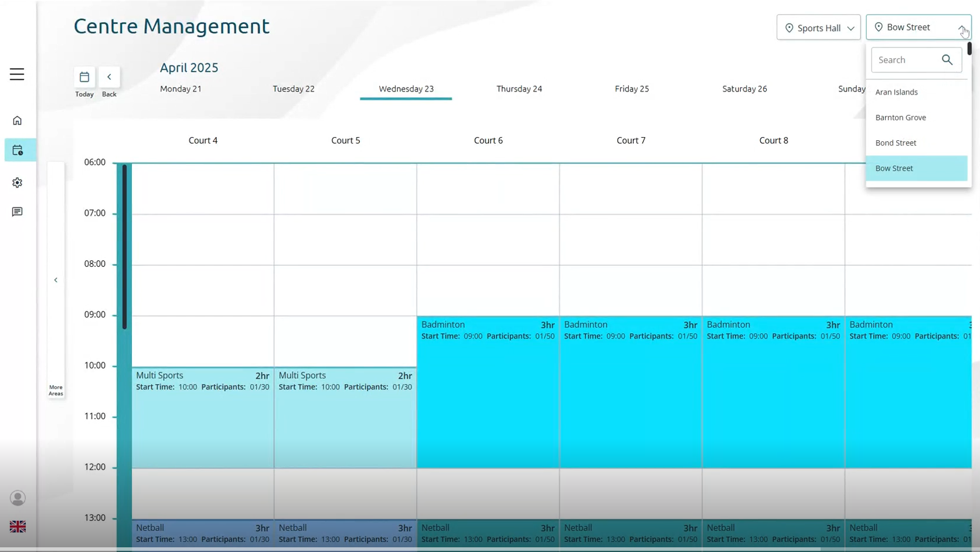Click the search magnifier icon
The width and height of the screenshot is (980, 552).
pyautogui.click(x=947, y=60)
